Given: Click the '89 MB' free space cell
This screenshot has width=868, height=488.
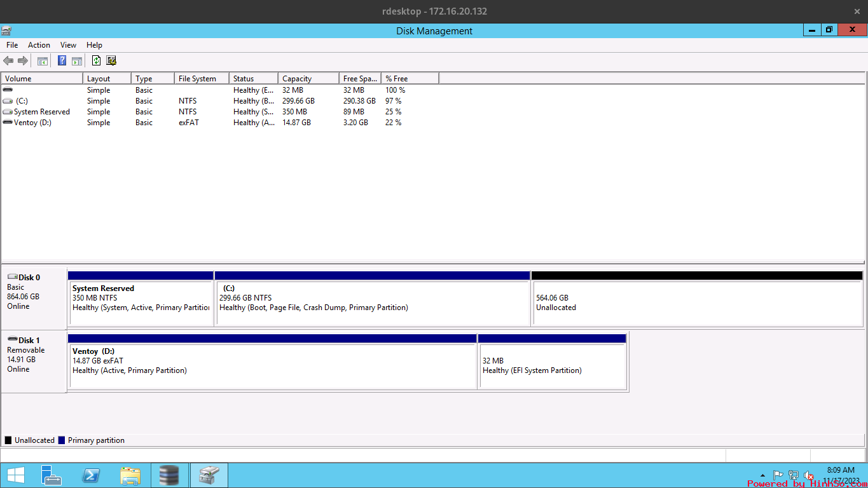Looking at the screenshot, I should pos(354,112).
